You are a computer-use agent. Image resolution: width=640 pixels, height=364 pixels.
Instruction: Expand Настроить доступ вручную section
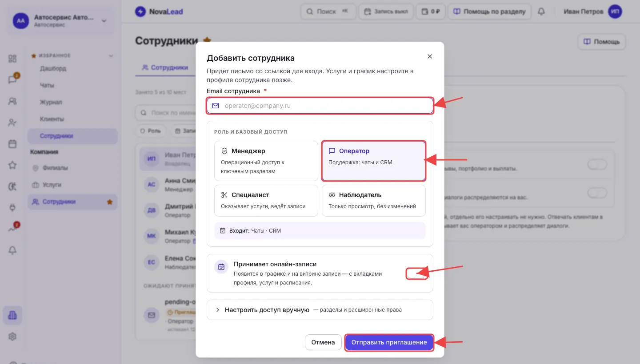320,310
